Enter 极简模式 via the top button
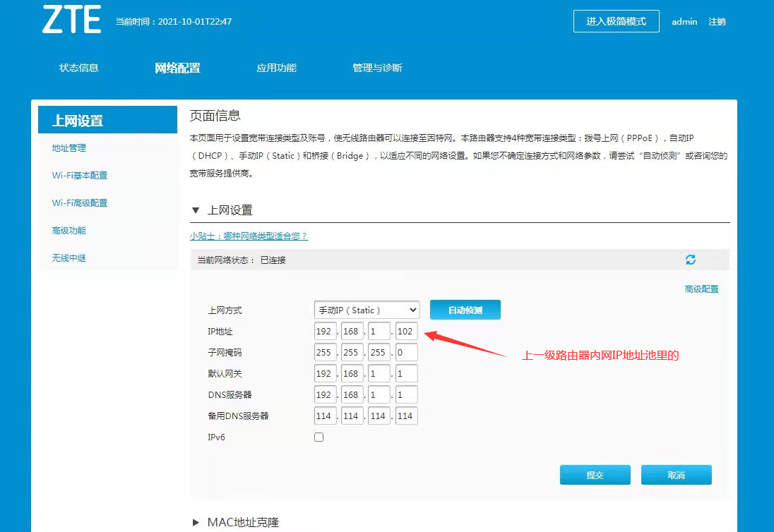This screenshot has width=774, height=532. click(616, 21)
